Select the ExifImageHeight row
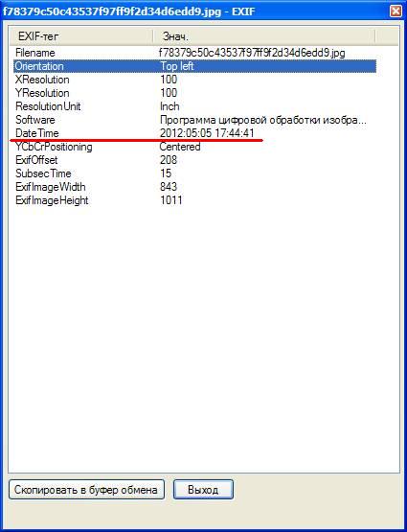The height and width of the screenshot is (532, 407). 194,200
